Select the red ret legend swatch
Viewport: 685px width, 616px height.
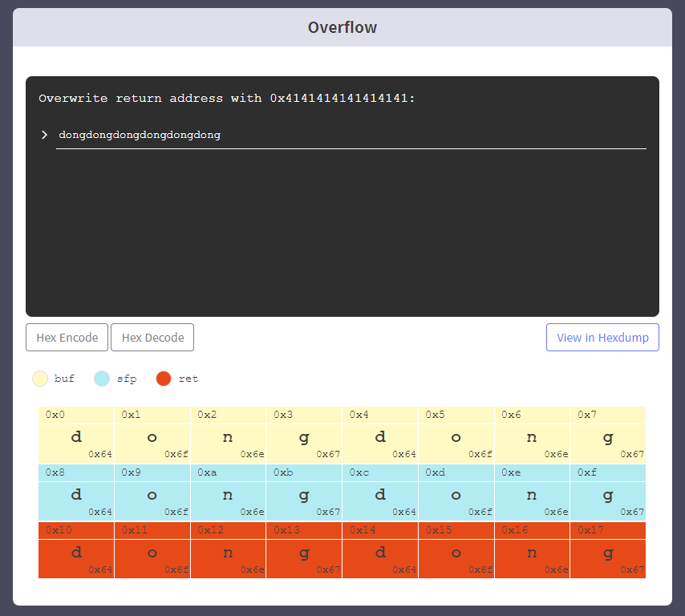click(164, 379)
